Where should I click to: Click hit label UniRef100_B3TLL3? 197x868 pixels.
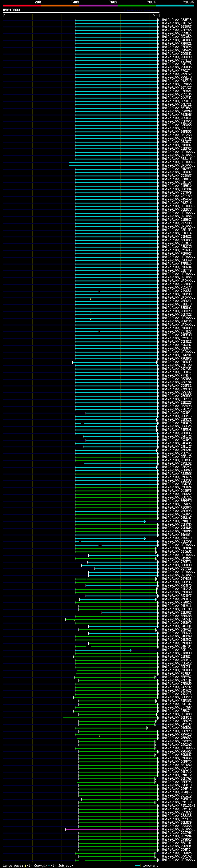[177, 61]
